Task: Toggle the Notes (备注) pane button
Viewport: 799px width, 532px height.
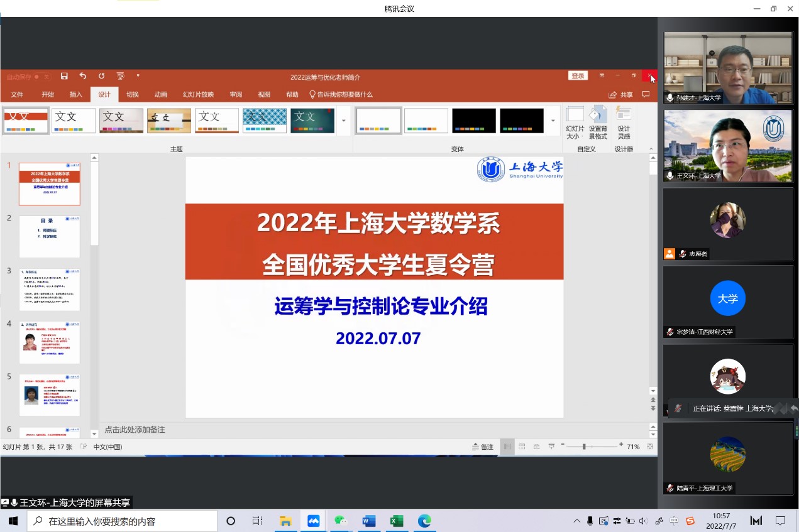Action: [482, 447]
